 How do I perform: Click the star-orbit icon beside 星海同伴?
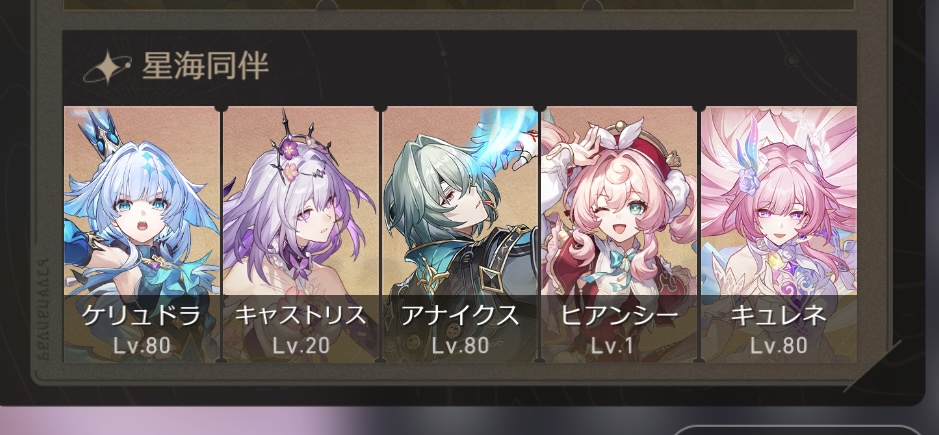pyautogui.click(x=108, y=68)
